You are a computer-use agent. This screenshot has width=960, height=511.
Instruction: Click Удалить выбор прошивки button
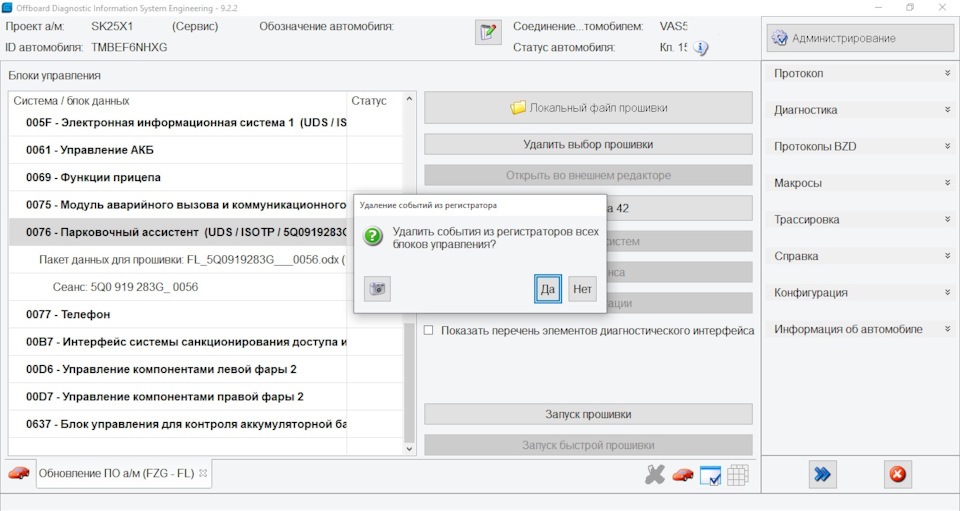[x=588, y=144]
